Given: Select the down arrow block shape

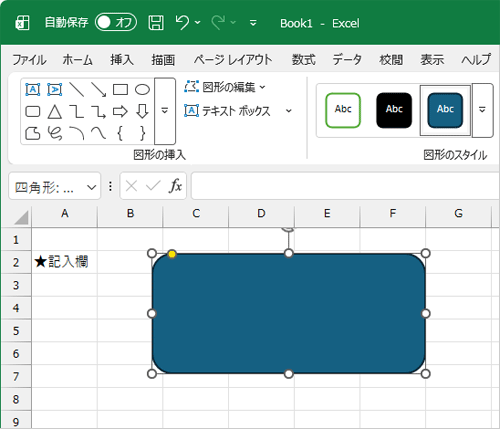Looking at the screenshot, I should coord(142,111).
